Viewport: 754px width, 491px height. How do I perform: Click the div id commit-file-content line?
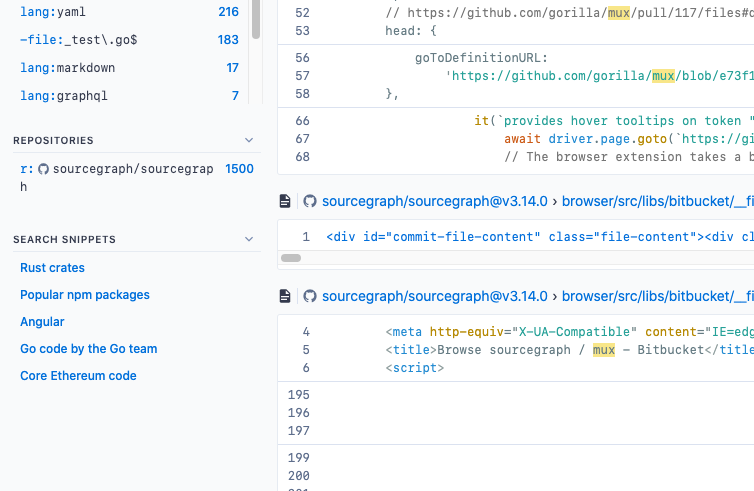(540, 237)
